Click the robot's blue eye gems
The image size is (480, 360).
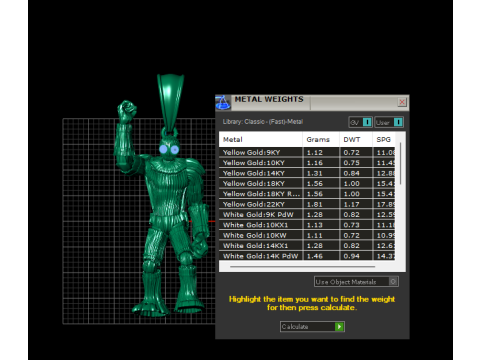click(169, 149)
